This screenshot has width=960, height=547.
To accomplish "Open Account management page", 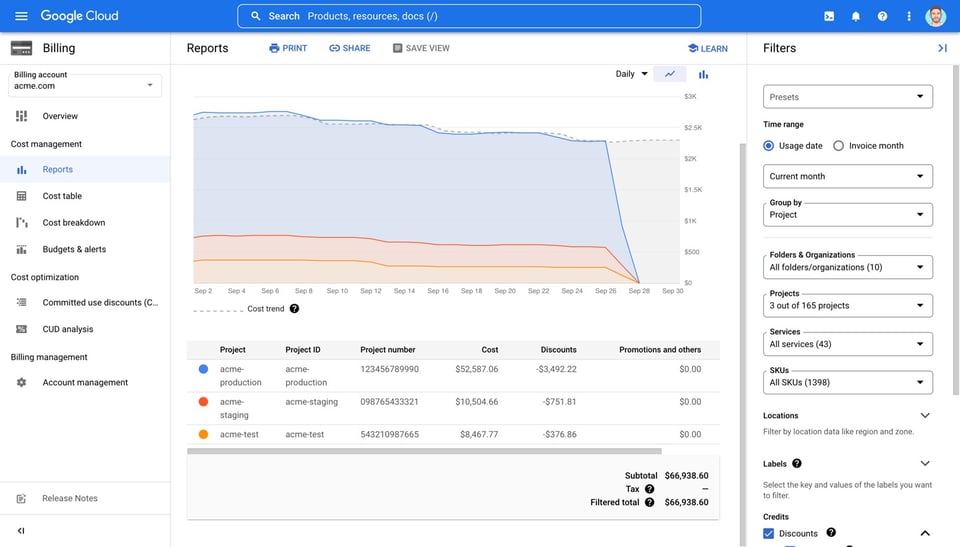I will pyautogui.click(x=85, y=382).
